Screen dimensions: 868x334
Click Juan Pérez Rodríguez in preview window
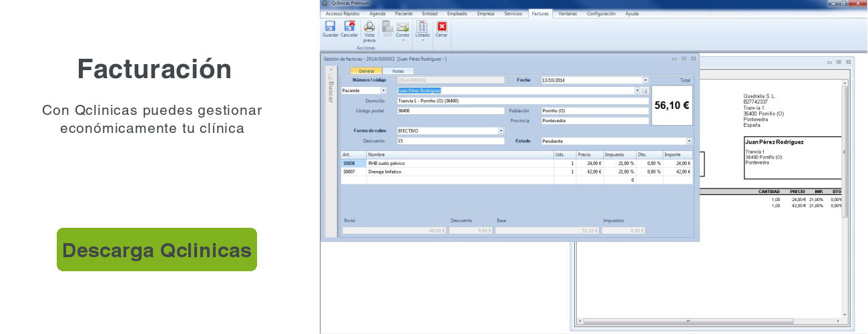coord(775,142)
